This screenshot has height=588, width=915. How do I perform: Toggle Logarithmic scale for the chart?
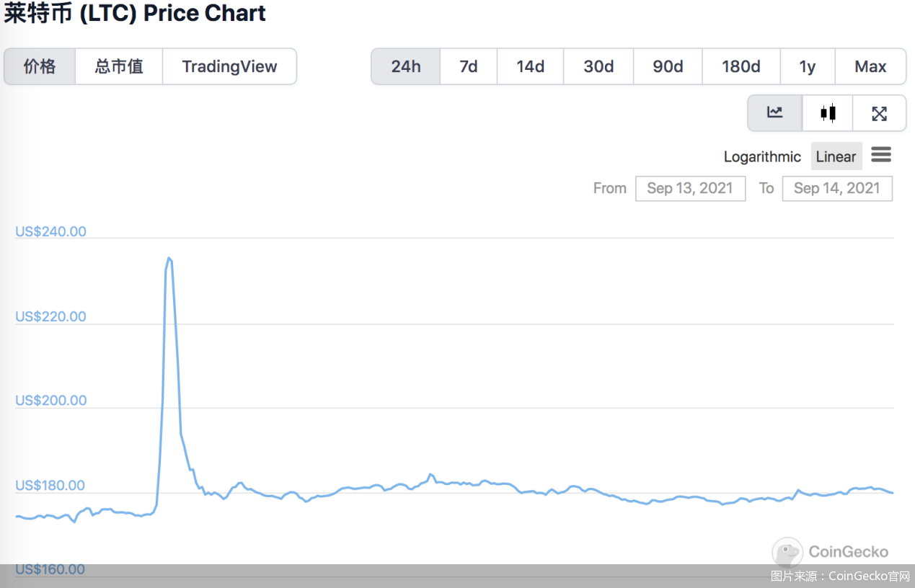pos(762,157)
